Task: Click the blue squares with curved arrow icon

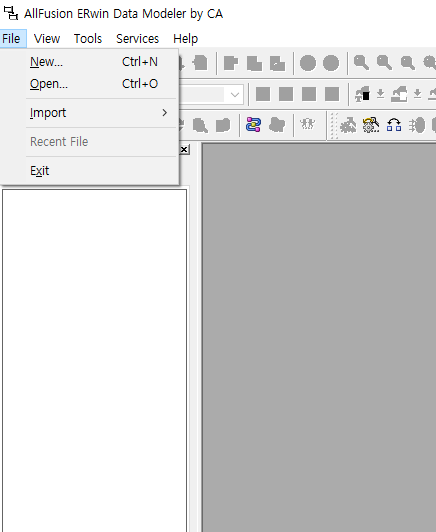Action: pos(394,125)
